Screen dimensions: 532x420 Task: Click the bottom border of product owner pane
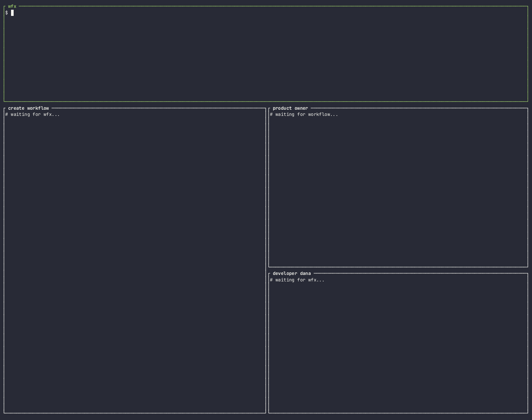click(x=398, y=267)
